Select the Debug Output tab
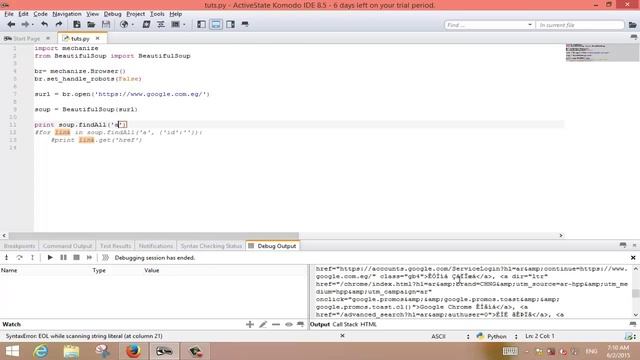 (x=273, y=246)
